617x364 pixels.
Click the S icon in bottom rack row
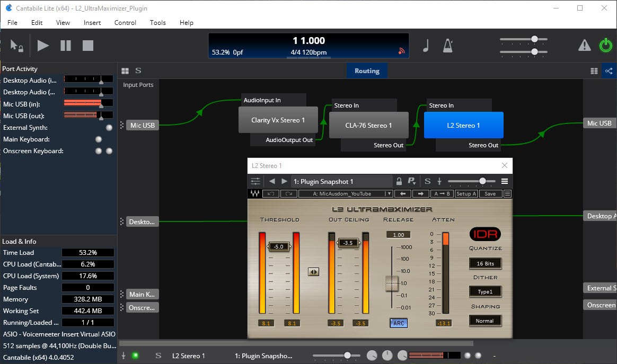158,356
